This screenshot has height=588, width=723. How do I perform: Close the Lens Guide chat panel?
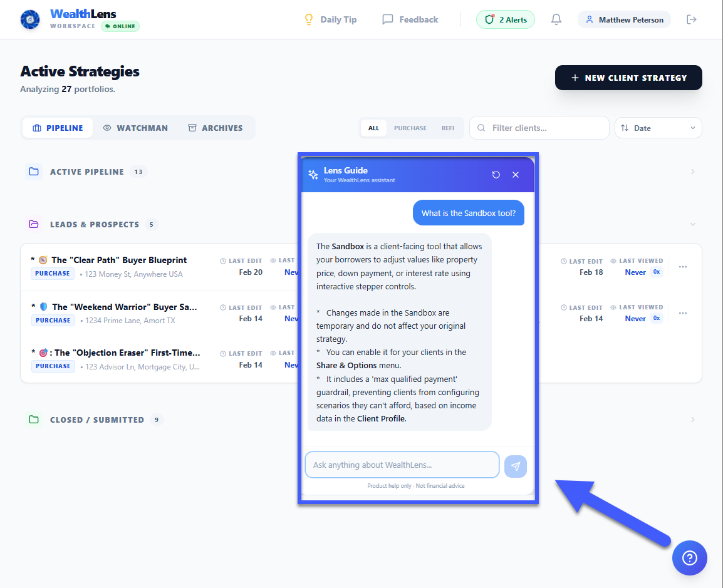[516, 175]
